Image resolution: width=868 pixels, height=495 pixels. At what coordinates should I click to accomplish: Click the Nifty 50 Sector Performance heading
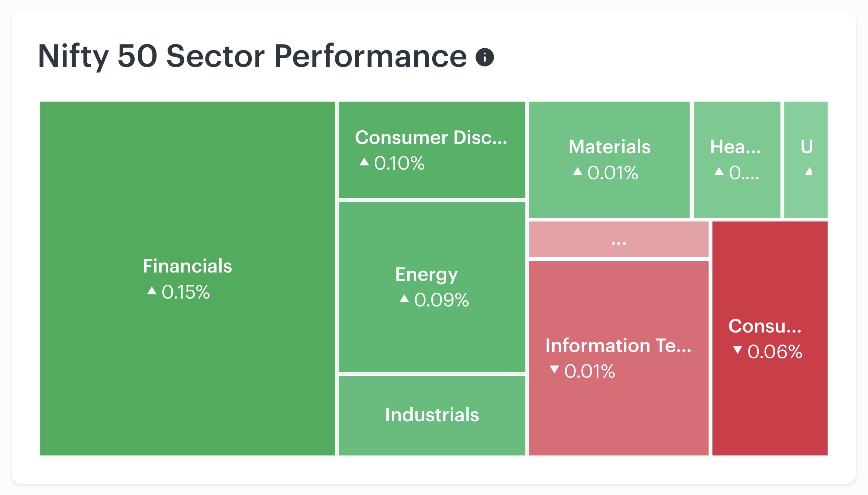coord(252,57)
